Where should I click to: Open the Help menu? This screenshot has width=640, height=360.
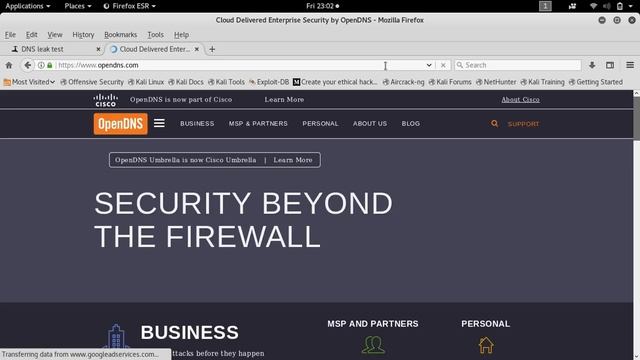[181, 35]
